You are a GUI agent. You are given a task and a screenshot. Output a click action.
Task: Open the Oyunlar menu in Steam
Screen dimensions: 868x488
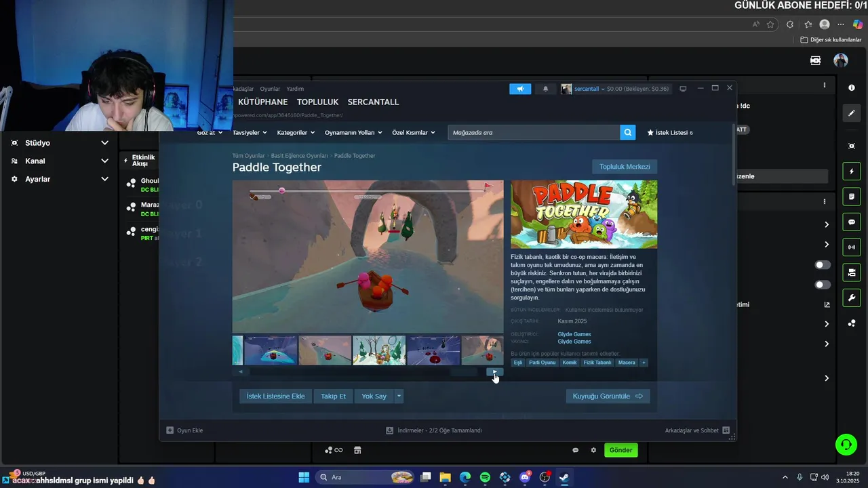point(270,89)
